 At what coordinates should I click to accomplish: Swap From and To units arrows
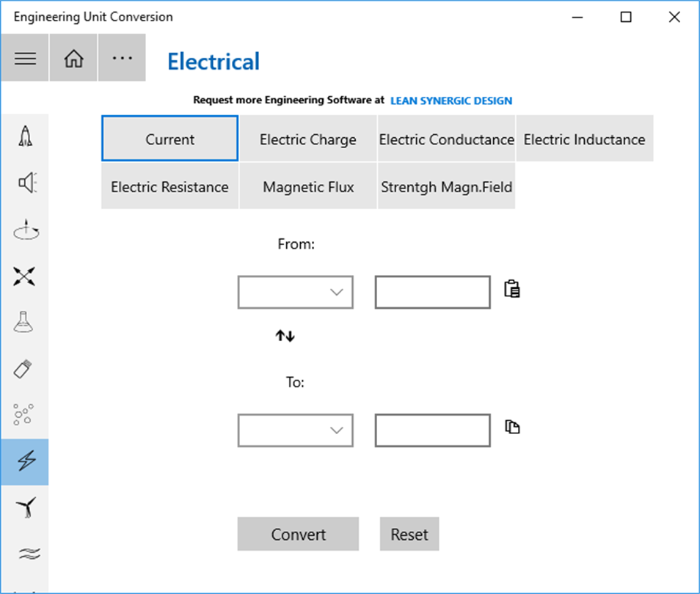coord(285,336)
